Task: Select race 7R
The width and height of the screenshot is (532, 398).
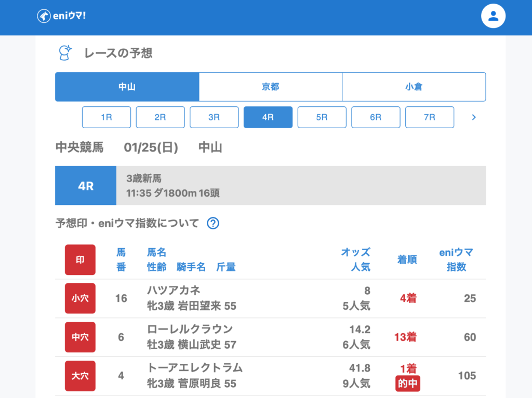Action: (x=430, y=117)
